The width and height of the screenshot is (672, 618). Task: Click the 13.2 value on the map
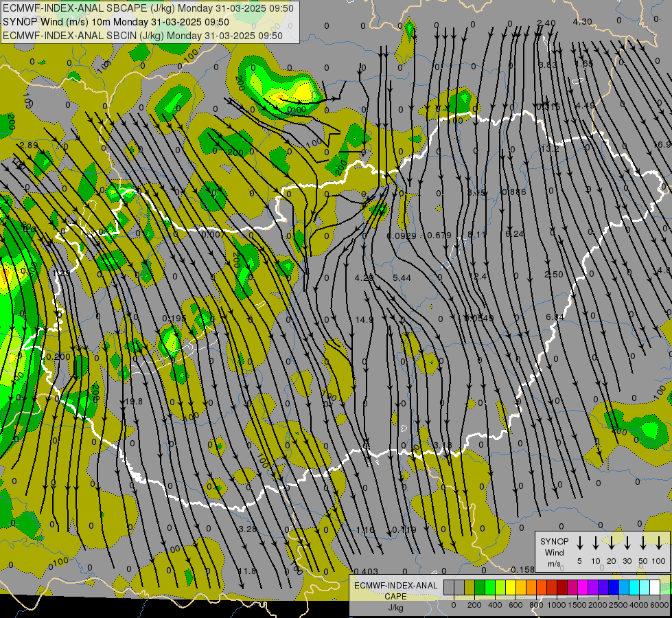550,149
